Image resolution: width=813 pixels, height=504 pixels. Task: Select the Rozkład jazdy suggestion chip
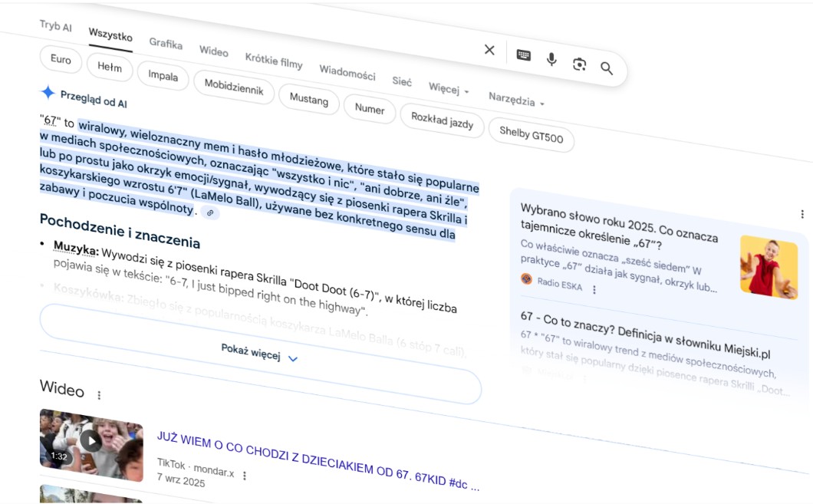442,121
